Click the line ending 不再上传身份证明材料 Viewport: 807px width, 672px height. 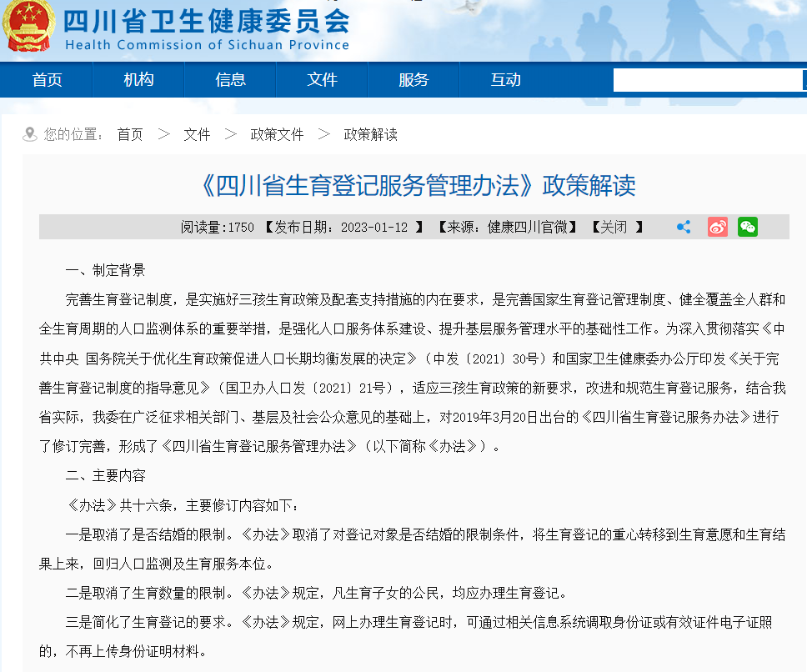coord(123,652)
